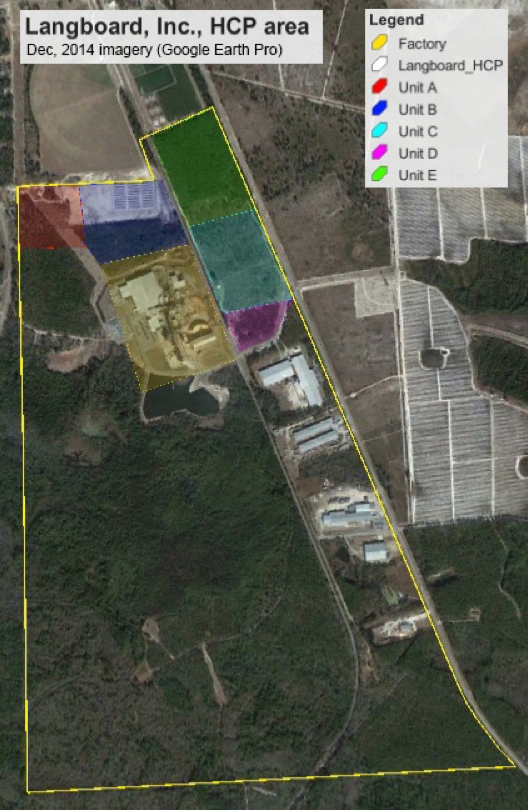Select the 'Langboard_HCP' legend label

451,66
